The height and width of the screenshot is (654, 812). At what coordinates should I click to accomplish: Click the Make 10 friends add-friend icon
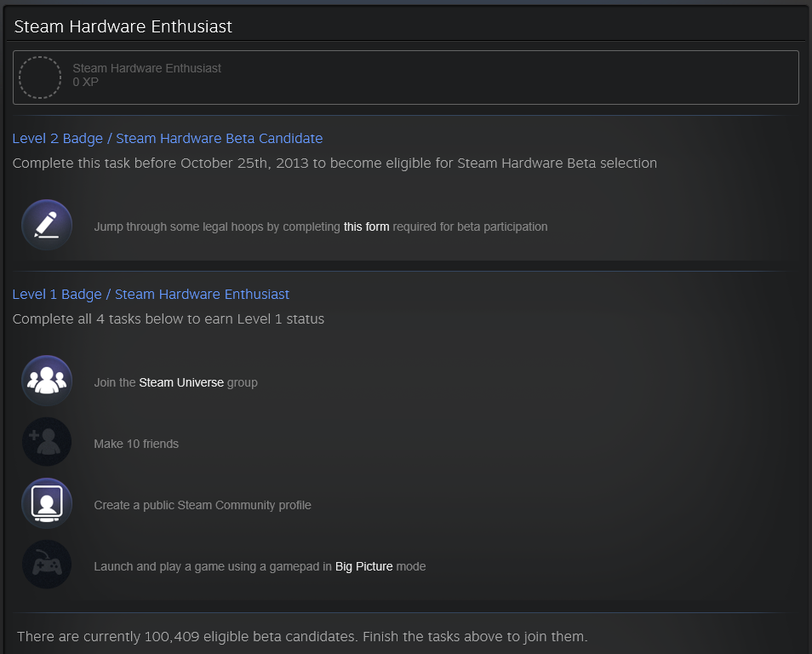point(47,442)
